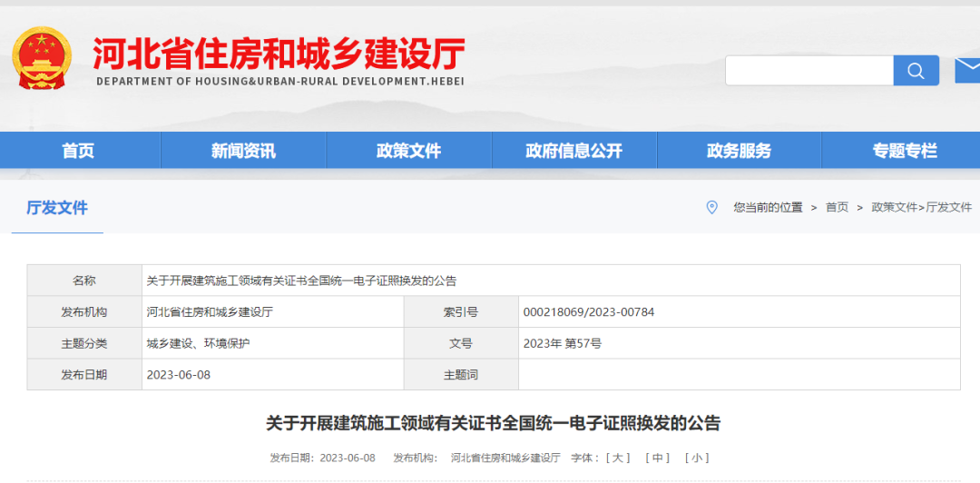This screenshot has height=483, width=980.
Task: Select 政府信息公开 in the navigation bar
Action: tap(573, 151)
